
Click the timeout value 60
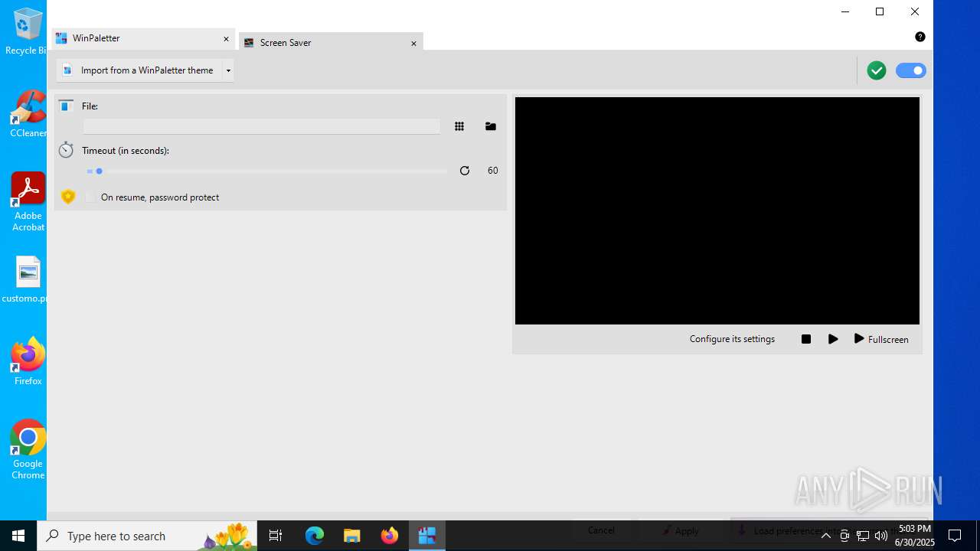point(492,171)
